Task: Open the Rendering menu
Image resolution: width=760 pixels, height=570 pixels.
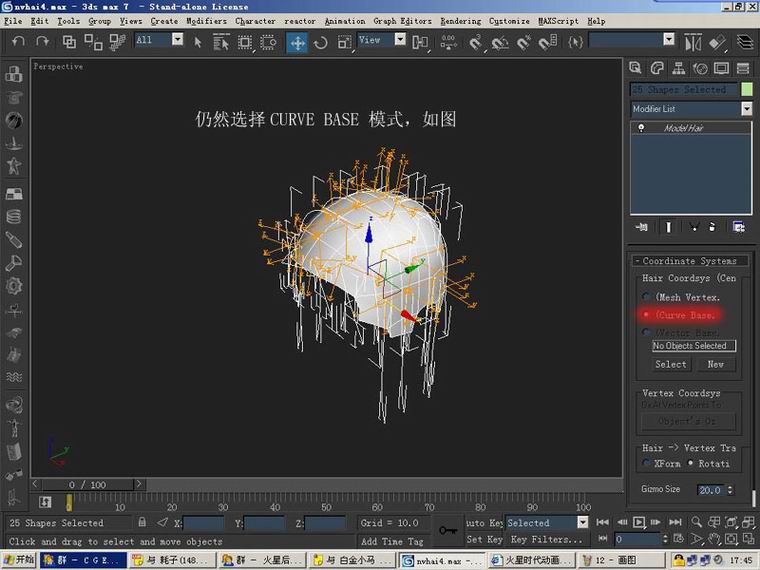Action: point(460,21)
